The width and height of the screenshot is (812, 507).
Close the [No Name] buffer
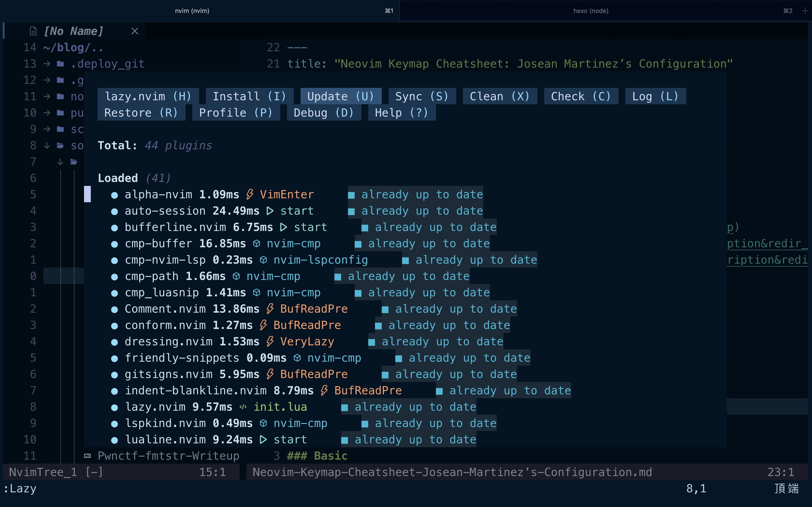coord(134,31)
